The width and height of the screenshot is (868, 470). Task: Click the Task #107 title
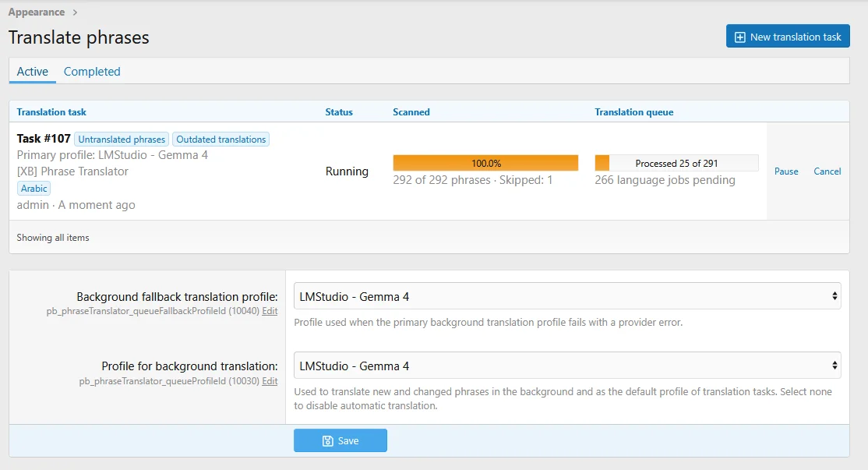[x=44, y=139]
